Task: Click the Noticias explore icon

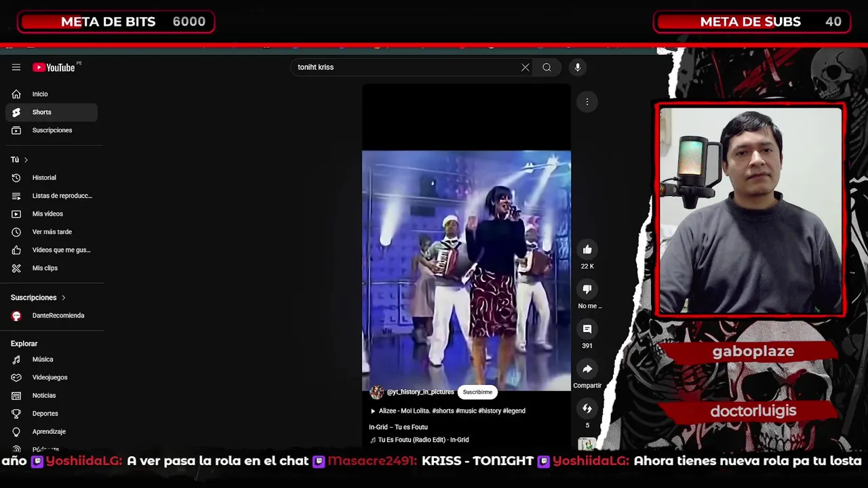Action: (x=16, y=395)
